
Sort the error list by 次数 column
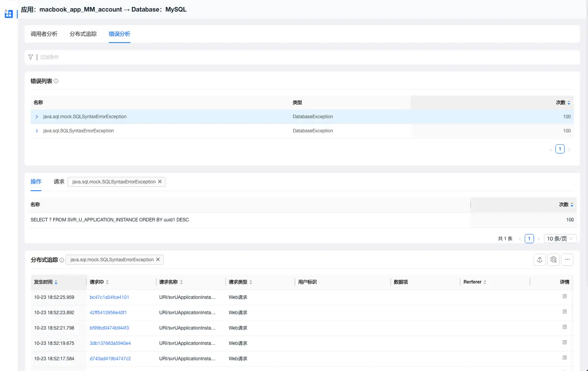tap(568, 103)
